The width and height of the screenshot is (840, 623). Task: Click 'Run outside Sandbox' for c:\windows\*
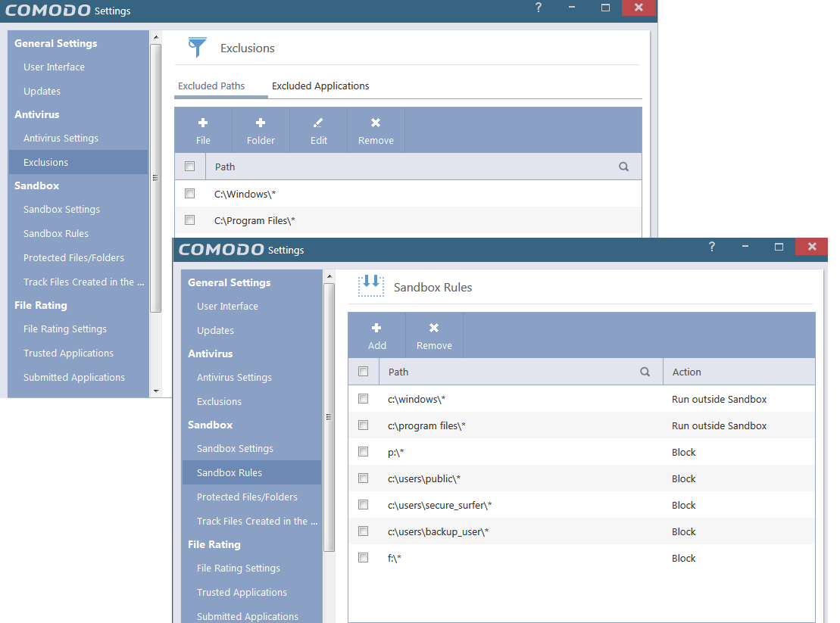(x=719, y=399)
